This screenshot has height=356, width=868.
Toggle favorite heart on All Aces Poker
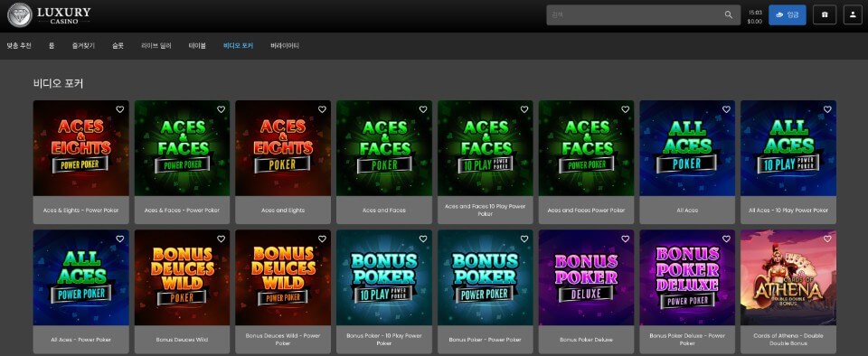(726, 109)
